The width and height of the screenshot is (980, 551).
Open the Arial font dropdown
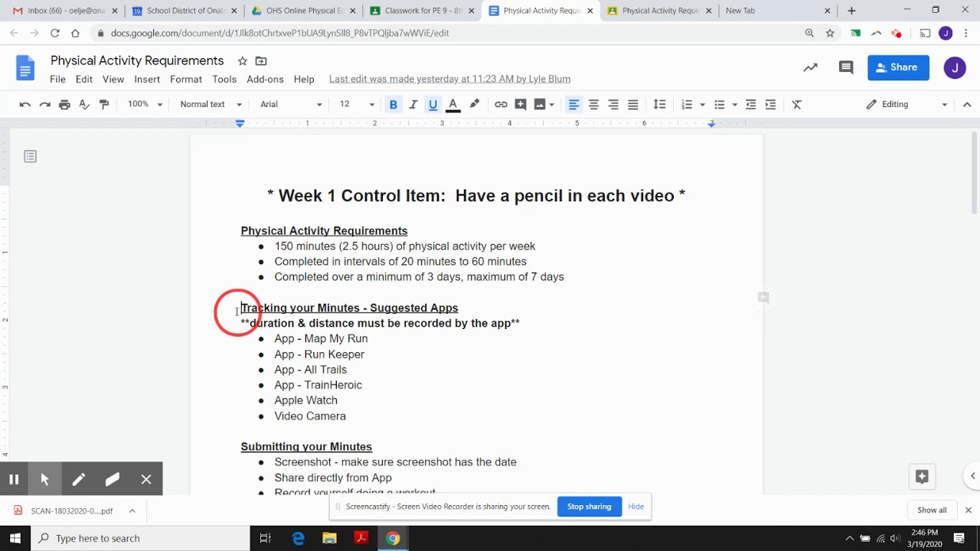291,104
